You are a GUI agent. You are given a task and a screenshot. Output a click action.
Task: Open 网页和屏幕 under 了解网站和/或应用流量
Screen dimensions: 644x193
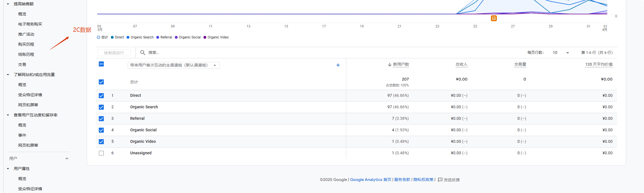click(28, 105)
